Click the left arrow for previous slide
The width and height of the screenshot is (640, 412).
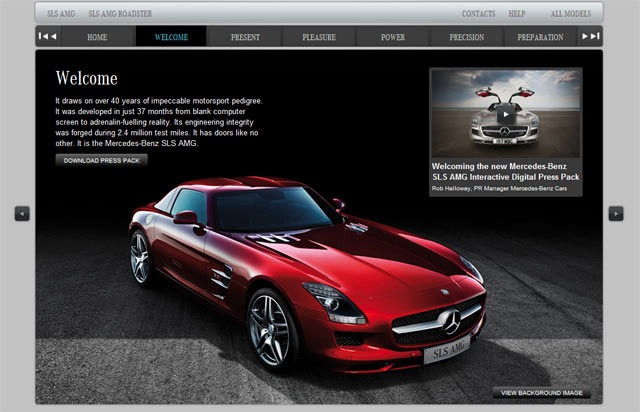pyautogui.click(x=22, y=213)
